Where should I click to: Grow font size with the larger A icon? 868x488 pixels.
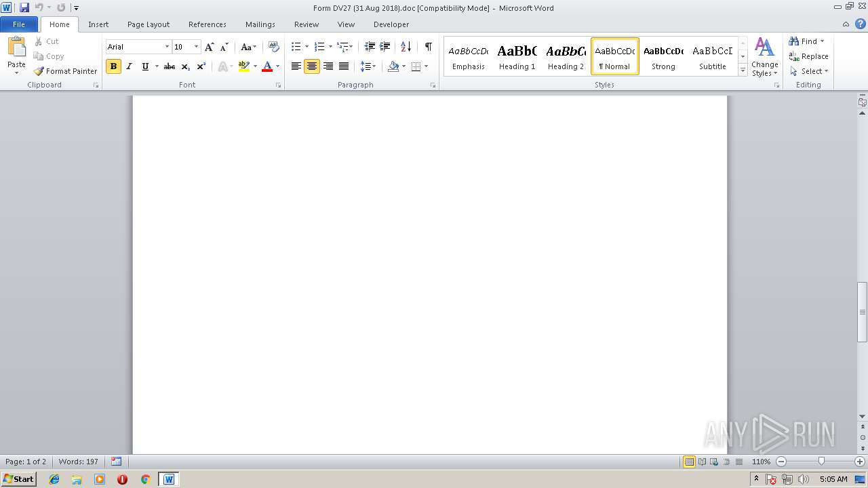pyautogui.click(x=209, y=47)
